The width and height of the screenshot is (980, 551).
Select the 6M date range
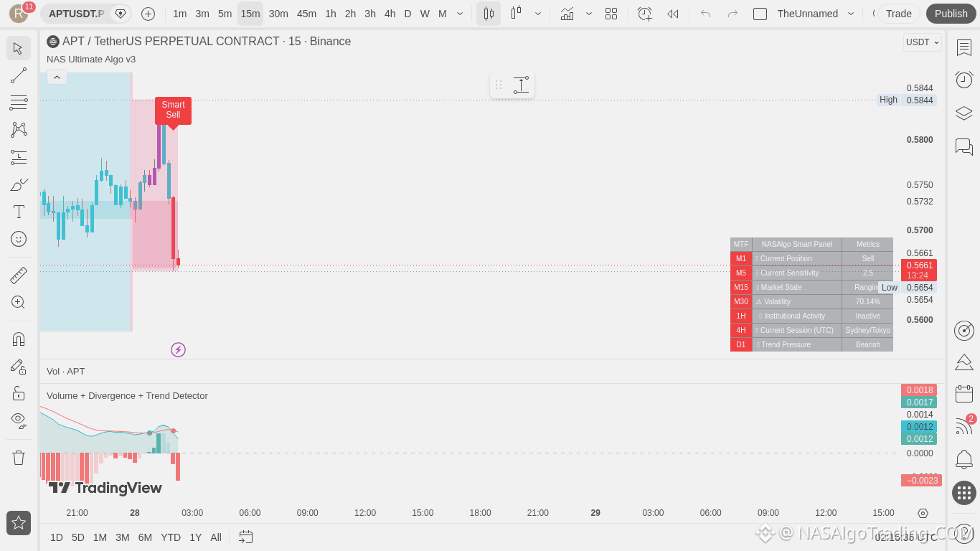(145, 537)
